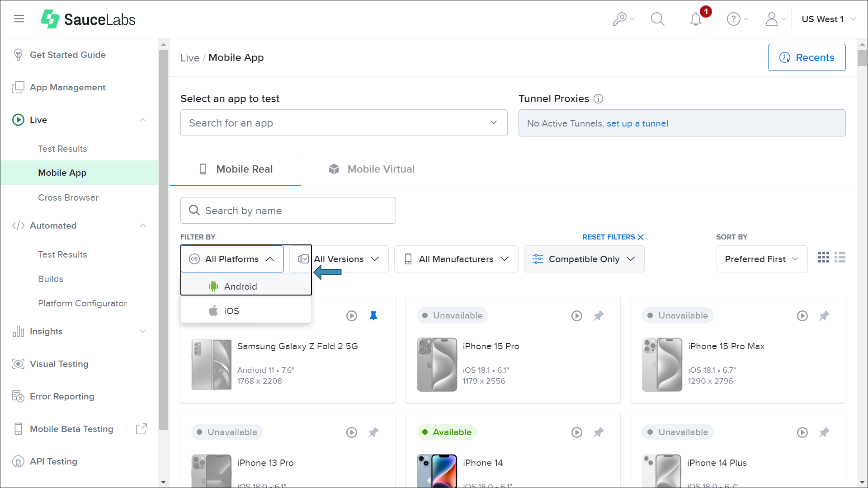Collapse the All Platforms dropdown
Viewport: 868px width, 488px height.
pos(232,259)
